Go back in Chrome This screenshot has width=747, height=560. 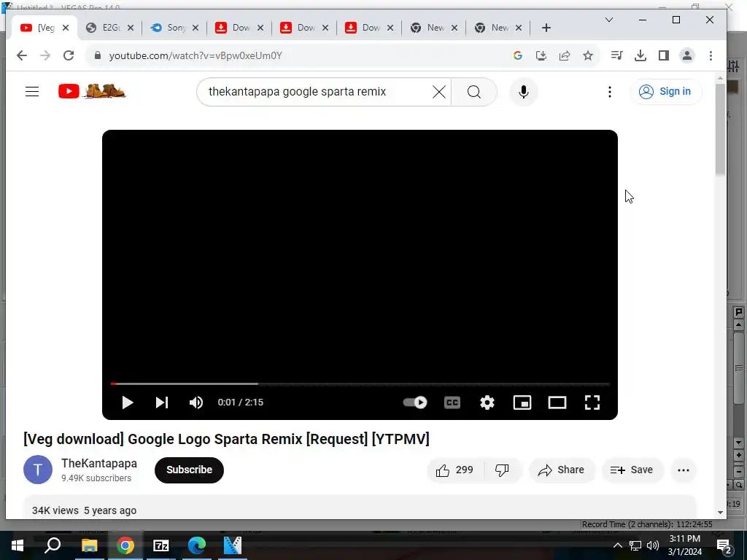(x=22, y=55)
